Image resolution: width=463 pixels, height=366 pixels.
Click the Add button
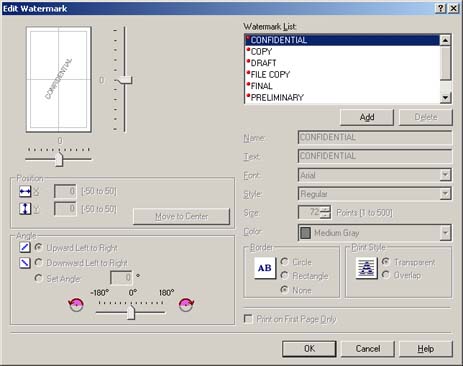coord(367,117)
